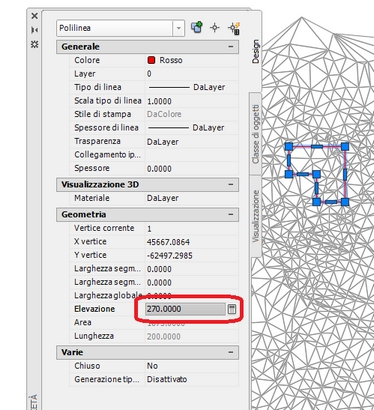Viewport: 374px width, 410px height.
Task: Click the auto-hide icon on the palette bar
Action: [x=34, y=30]
